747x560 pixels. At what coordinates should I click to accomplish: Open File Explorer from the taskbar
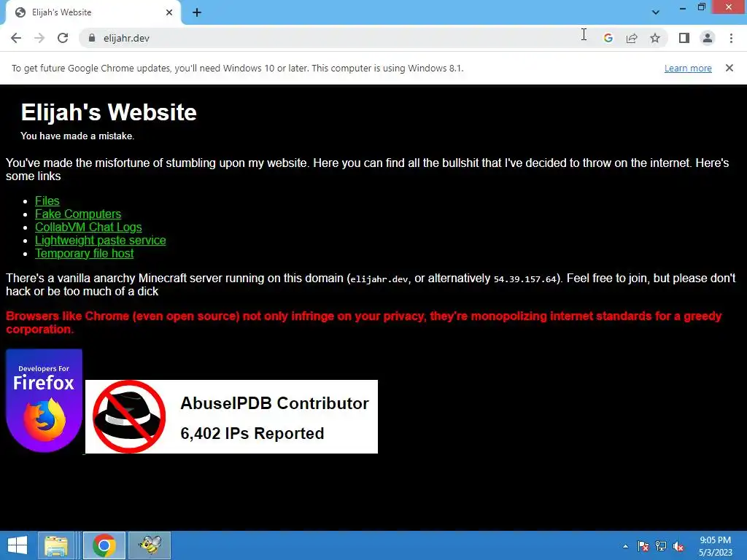coord(55,545)
